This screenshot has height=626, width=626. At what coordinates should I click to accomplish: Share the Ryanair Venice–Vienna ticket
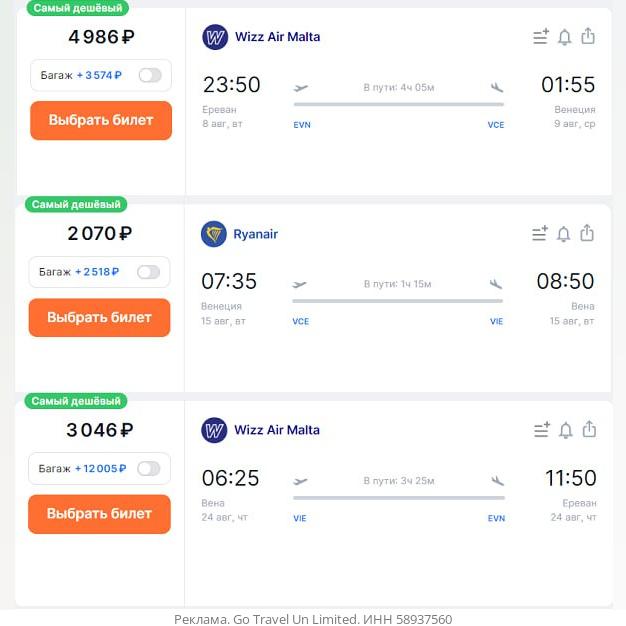pos(587,233)
